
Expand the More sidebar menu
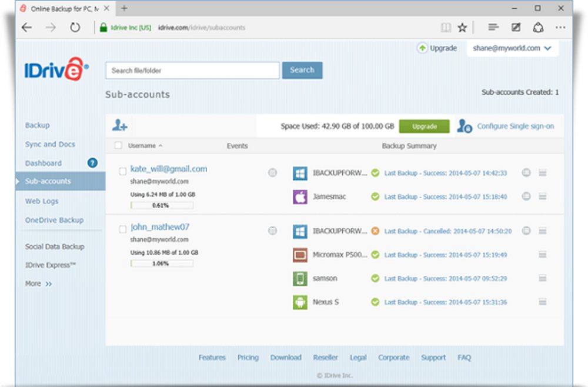(38, 283)
